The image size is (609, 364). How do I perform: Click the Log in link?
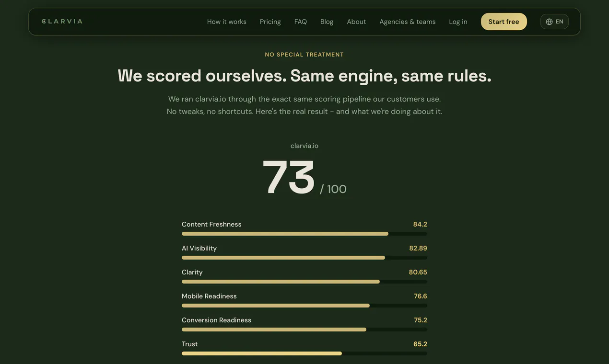click(458, 22)
